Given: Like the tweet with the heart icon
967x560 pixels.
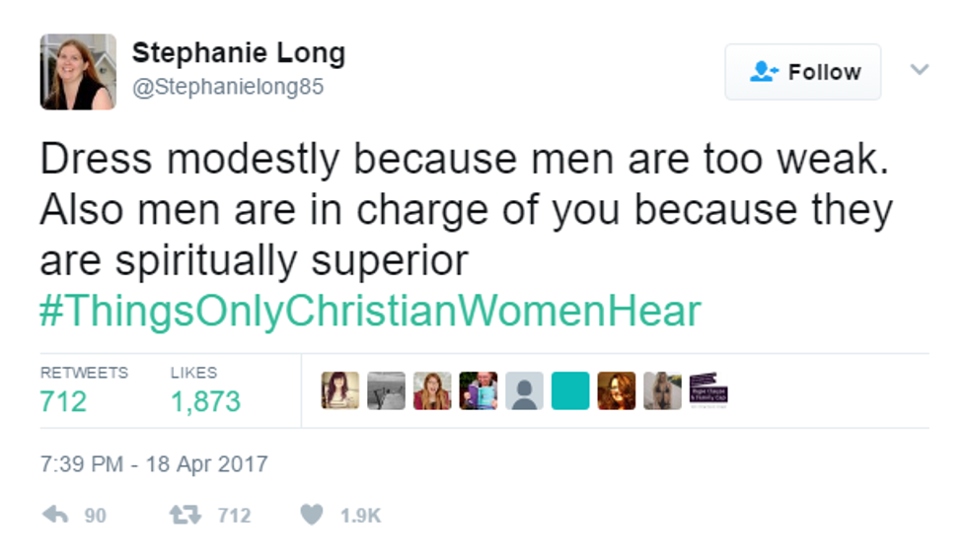Looking at the screenshot, I should tap(312, 516).
